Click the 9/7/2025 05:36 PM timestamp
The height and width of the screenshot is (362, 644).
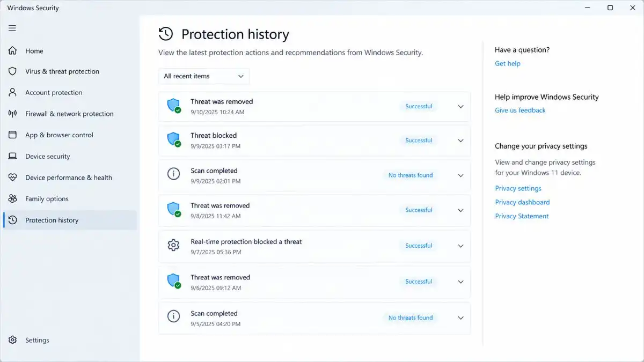coord(216,252)
